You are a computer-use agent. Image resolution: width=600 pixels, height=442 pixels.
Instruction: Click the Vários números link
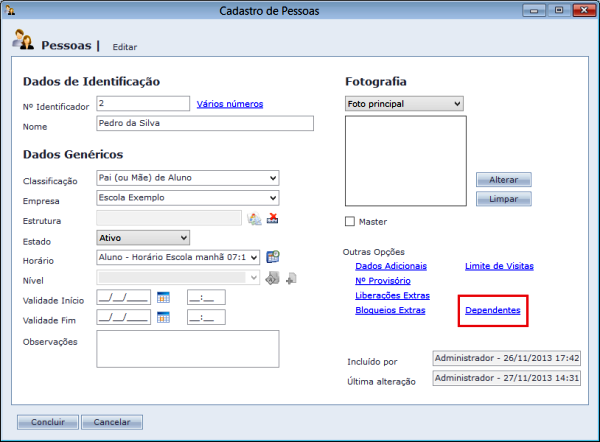[230, 103]
